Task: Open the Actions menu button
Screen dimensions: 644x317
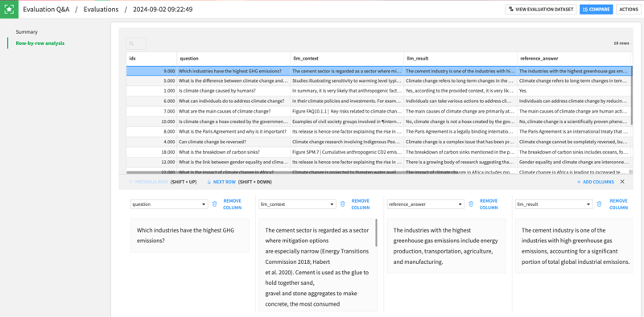Action: click(629, 10)
